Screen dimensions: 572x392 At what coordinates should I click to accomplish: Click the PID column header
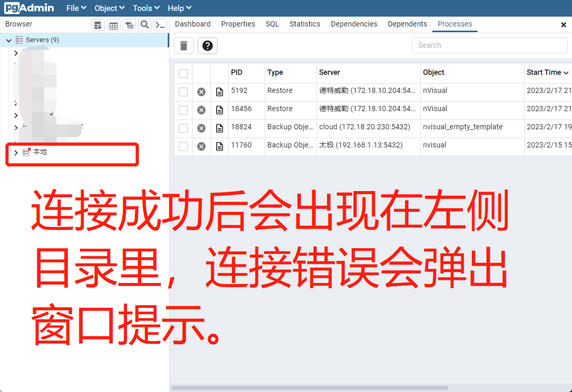[247, 73]
